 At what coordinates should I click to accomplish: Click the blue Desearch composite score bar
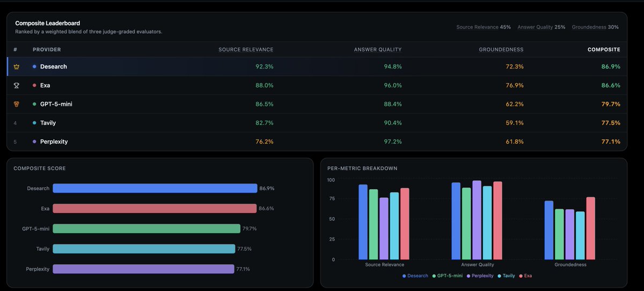tap(155, 189)
